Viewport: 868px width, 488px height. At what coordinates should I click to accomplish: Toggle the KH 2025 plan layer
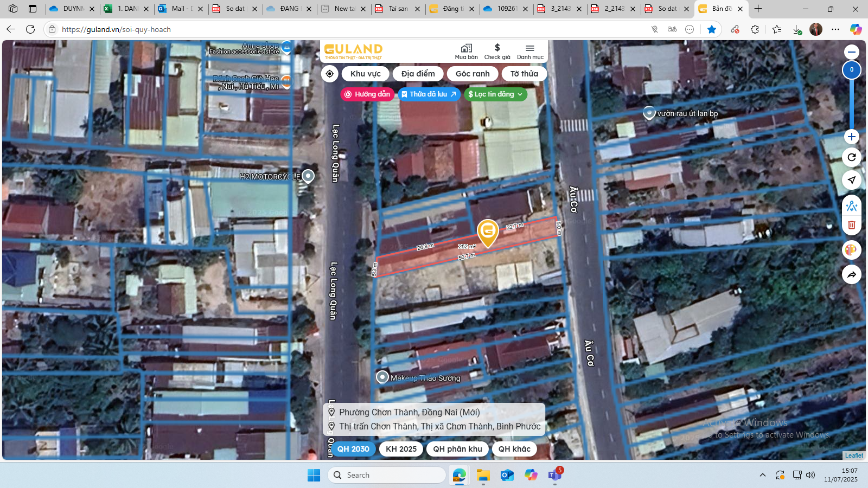click(401, 449)
